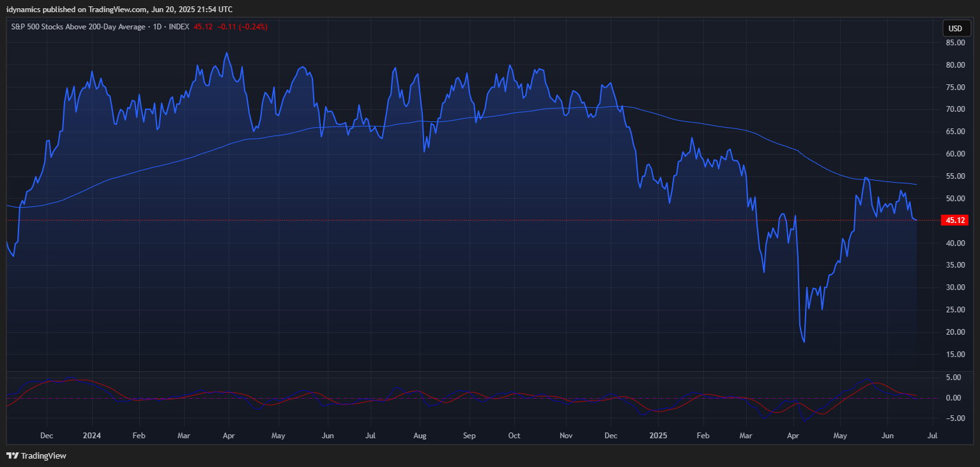The height and width of the screenshot is (467, 980).
Task: Click the 20.00 price scale label
Action: [x=955, y=332]
